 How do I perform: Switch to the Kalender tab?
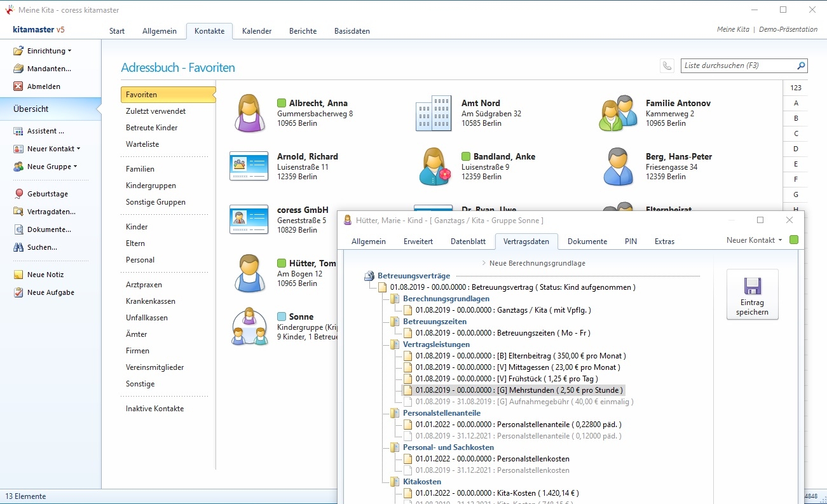pyautogui.click(x=257, y=31)
